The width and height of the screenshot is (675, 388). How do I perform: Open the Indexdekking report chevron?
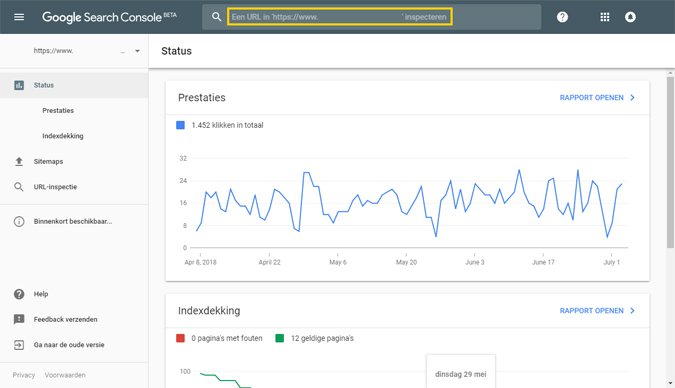pos(632,310)
